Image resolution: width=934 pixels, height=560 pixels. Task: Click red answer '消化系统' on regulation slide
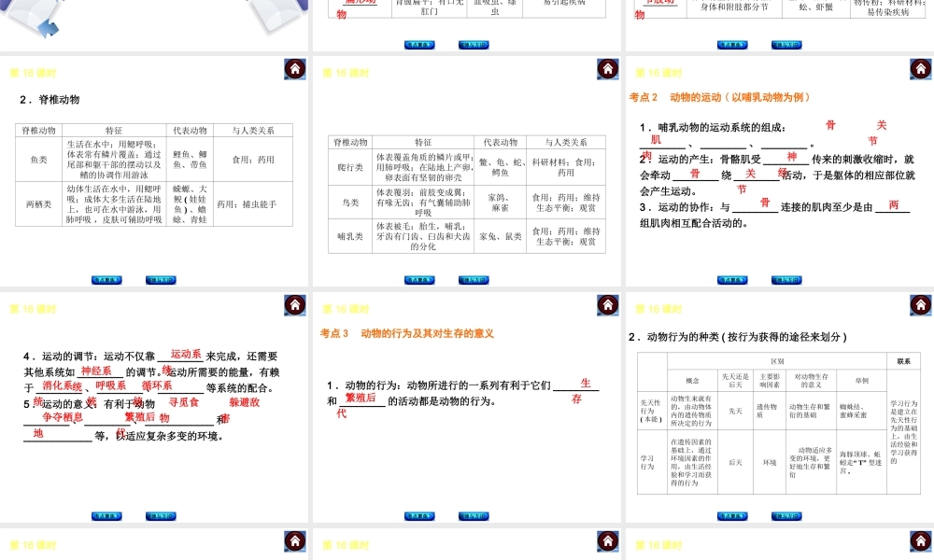[x=62, y=387]
